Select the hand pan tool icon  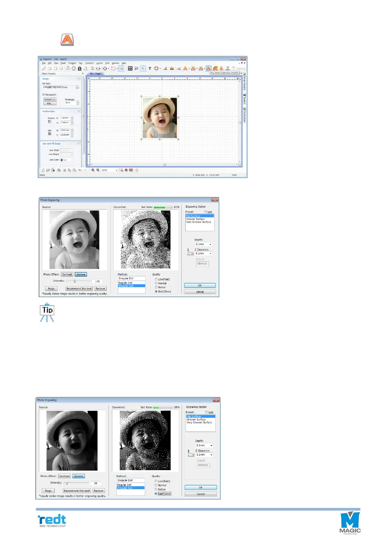pos(137,170)
